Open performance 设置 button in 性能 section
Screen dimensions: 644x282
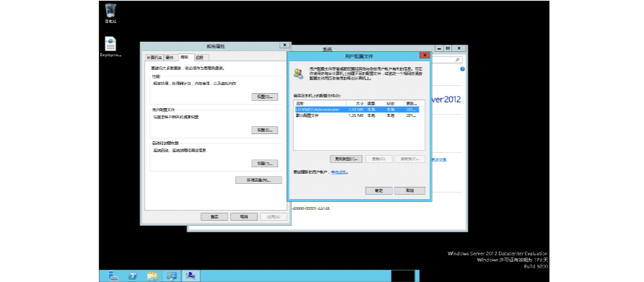(x=265, y=97)
